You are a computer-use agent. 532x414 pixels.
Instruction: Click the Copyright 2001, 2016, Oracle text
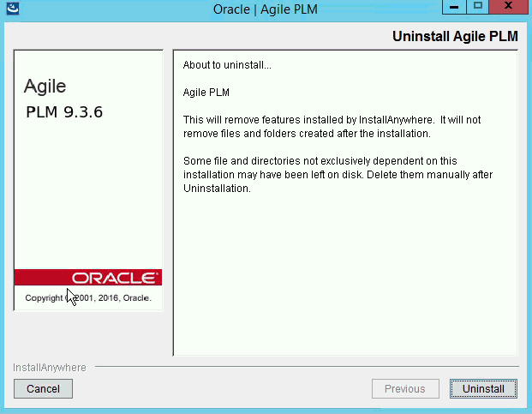pyautogui.click(x=88, y=298)
